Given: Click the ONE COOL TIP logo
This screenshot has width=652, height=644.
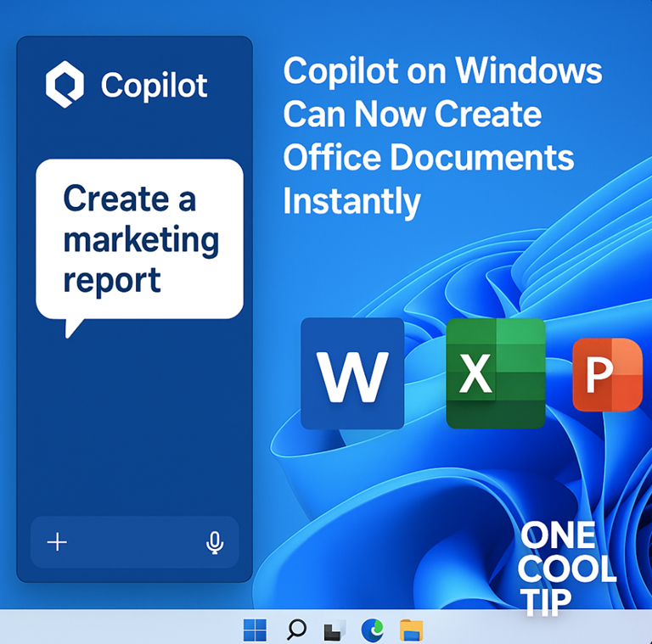Looking at the screenshot, I should point(567,567).
